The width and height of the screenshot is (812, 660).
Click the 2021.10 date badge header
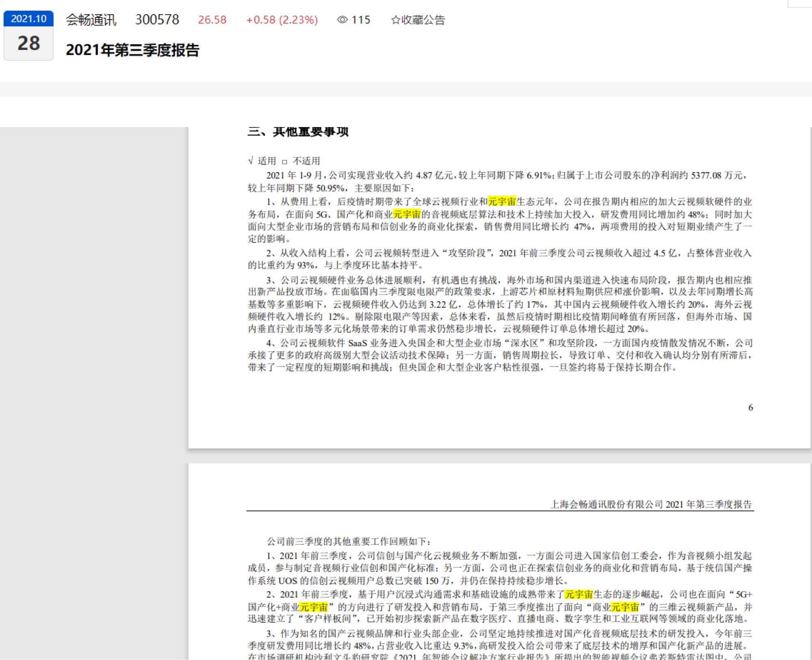(28, 19)
